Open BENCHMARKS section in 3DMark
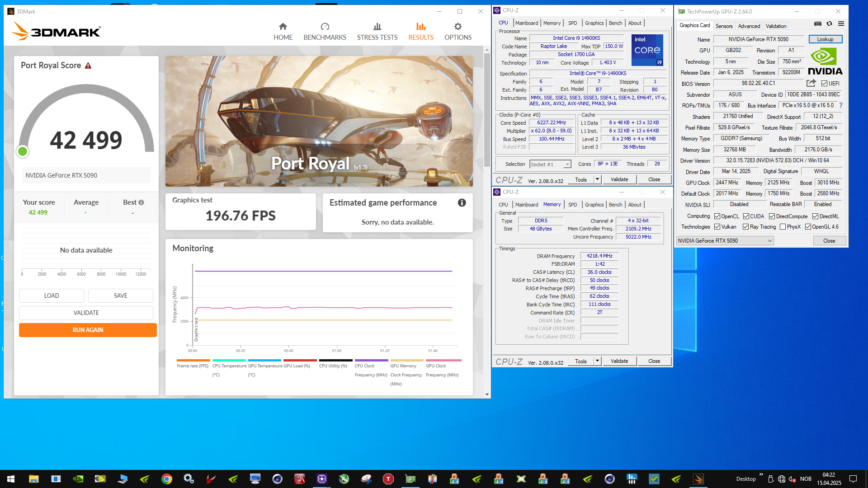868x488 pixels. pos(325,32)
